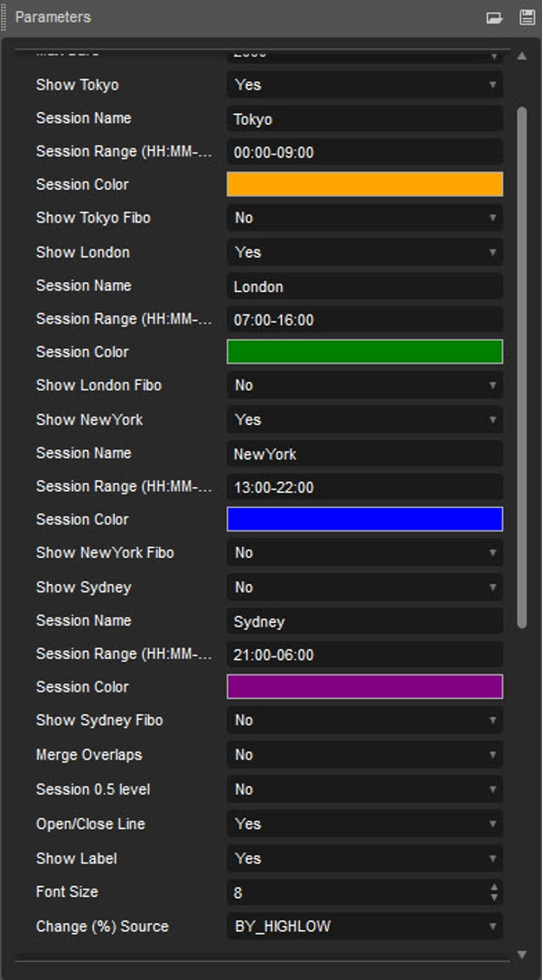The width and height of the screenshot is (542, 980).
Task: Edit the 21:00-06:00 session range field
Action: (x=365, y=655)
